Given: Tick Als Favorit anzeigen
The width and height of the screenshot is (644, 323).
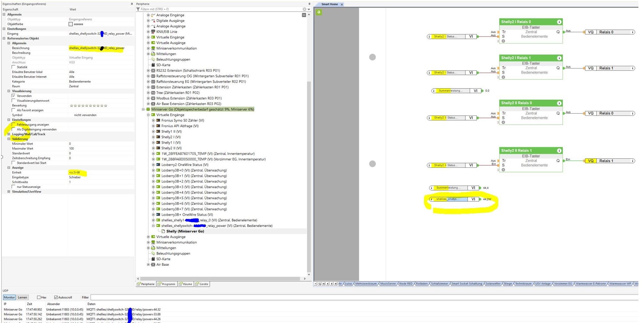Looking at the screenshot, I should pos(13,110).
